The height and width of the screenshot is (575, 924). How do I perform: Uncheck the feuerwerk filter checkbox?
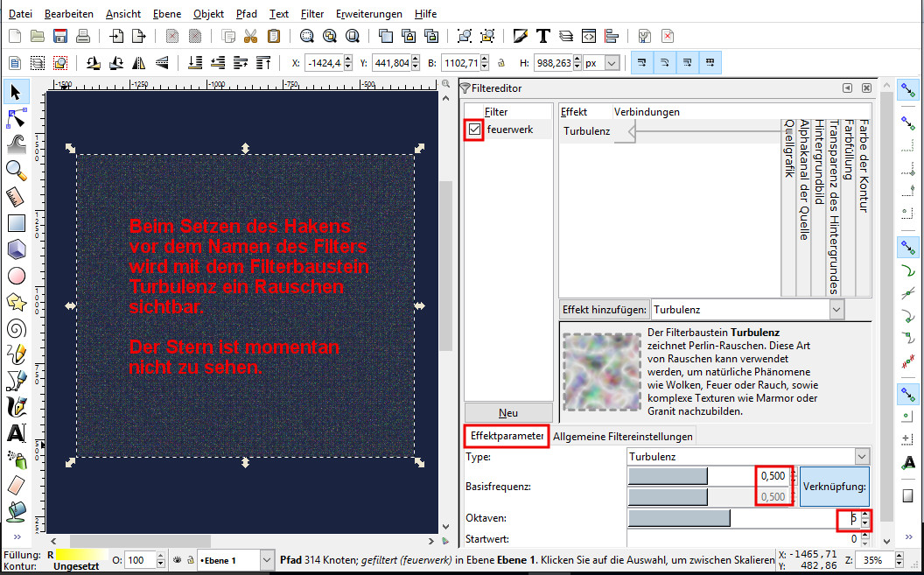pyautogui.click(x=474, y=130)
